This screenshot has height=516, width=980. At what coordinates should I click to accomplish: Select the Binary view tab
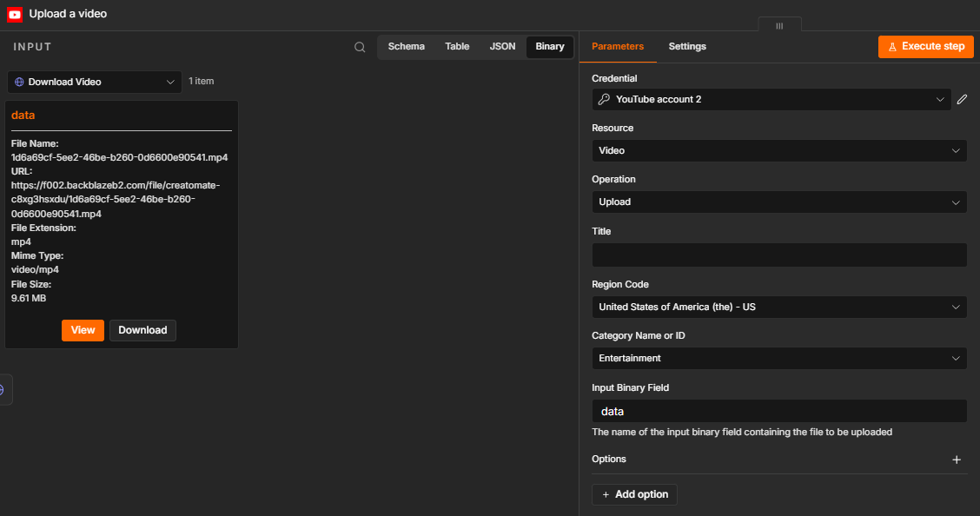pos(550,47)
